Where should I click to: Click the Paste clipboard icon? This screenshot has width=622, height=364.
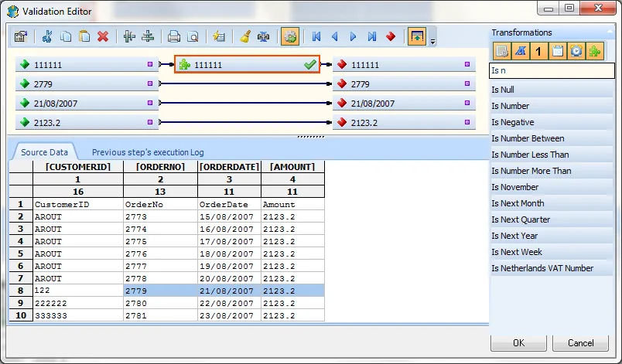(84, 37)
